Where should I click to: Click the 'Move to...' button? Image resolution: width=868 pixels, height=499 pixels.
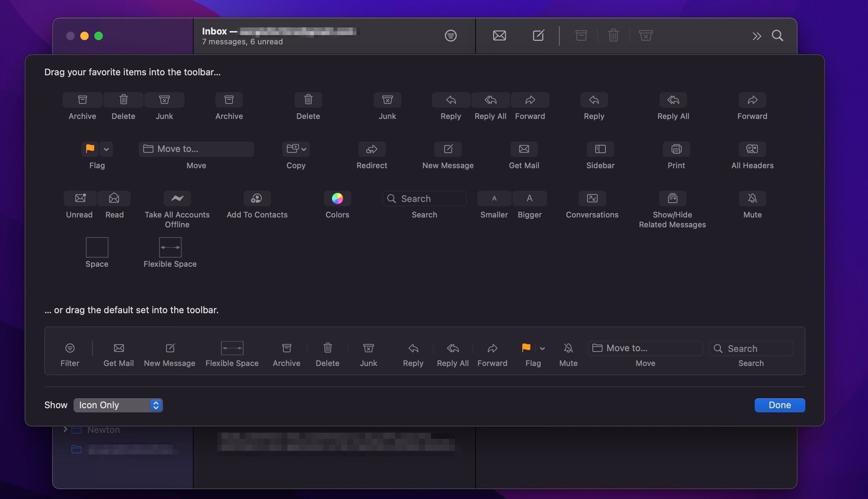(196, 149)
